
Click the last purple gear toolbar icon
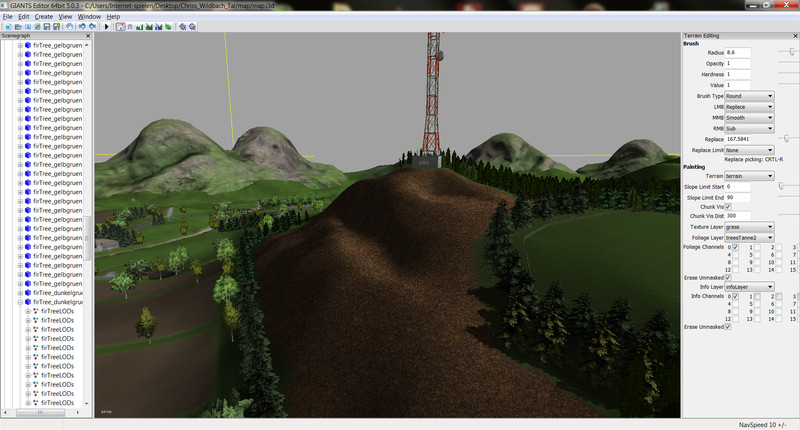(192, 27)
